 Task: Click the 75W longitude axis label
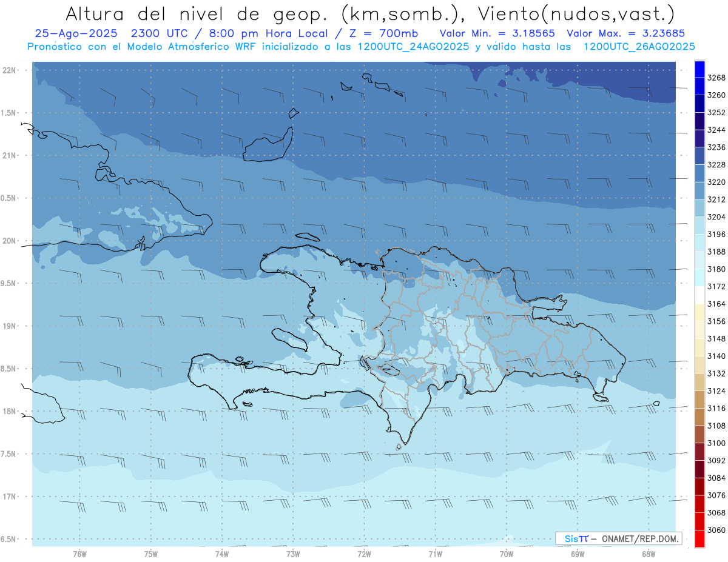pos(151,554)
